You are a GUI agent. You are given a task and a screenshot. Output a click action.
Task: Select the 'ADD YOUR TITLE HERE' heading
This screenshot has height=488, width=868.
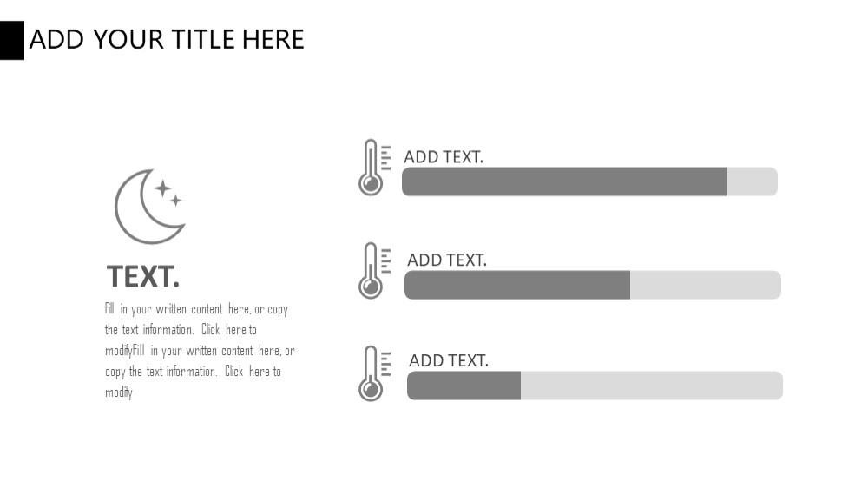pyautogui.click(x=167, y=40)
